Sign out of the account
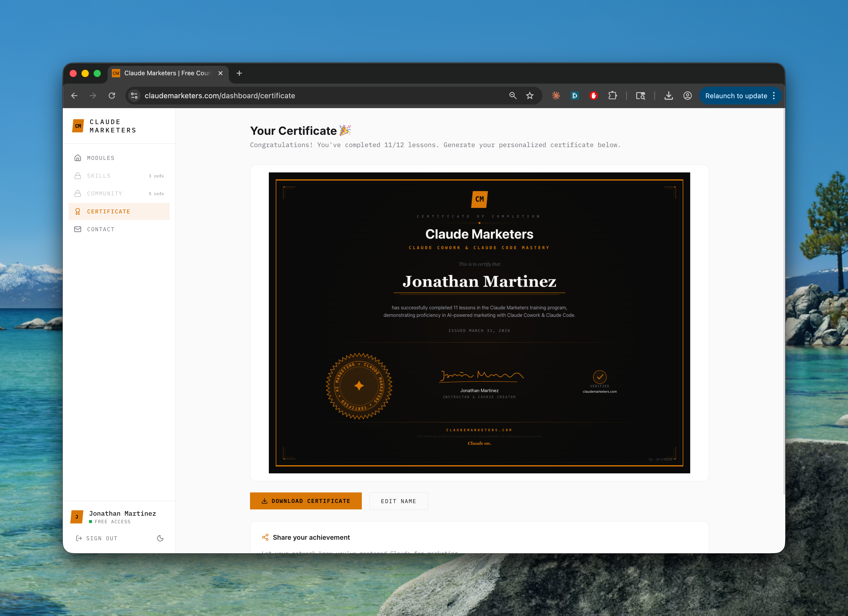 97,538
